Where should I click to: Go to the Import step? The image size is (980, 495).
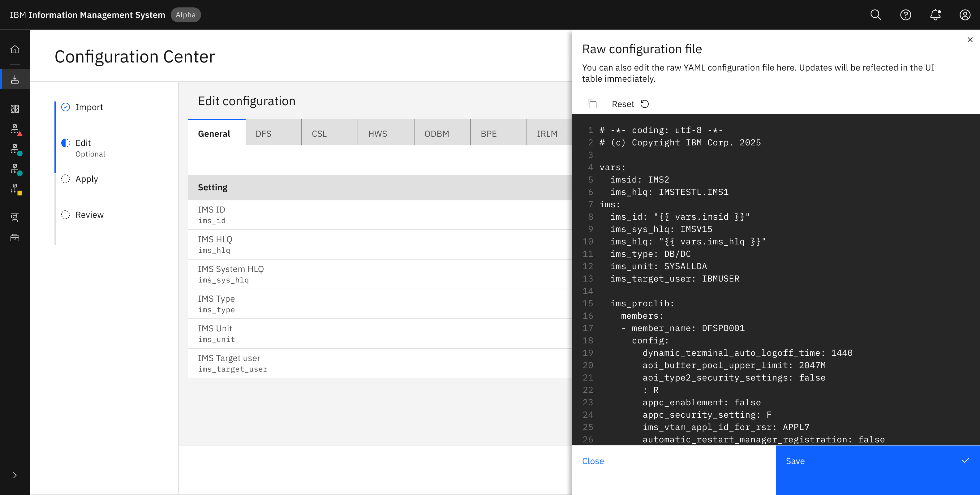89,107
